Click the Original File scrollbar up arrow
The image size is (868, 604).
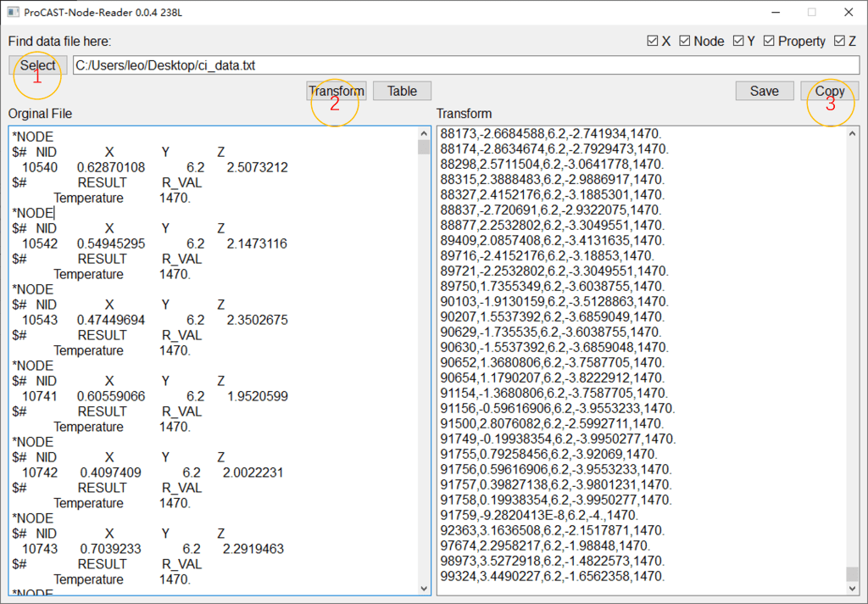point(424,133)
